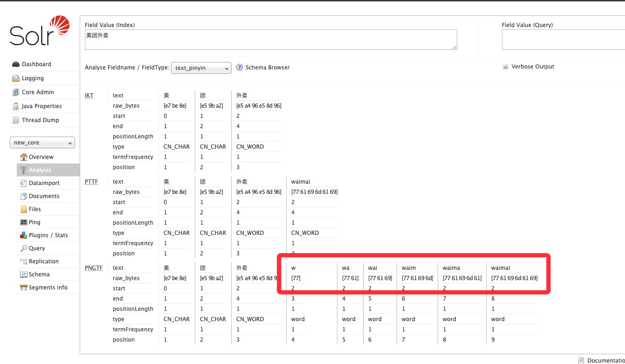The height and width of the screenshot is (364, 625).
Task: Click the Replication icon
Action: click(x=24, y=261)
